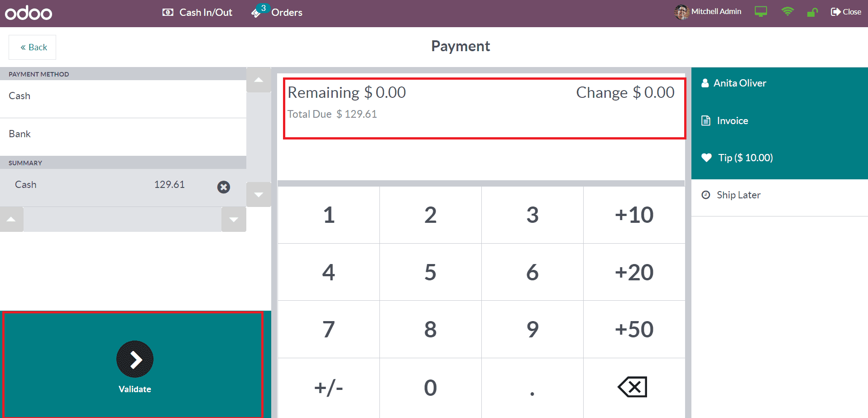Add +50 on the numpad
Screen dimensions: 868x418
[634, 329]
